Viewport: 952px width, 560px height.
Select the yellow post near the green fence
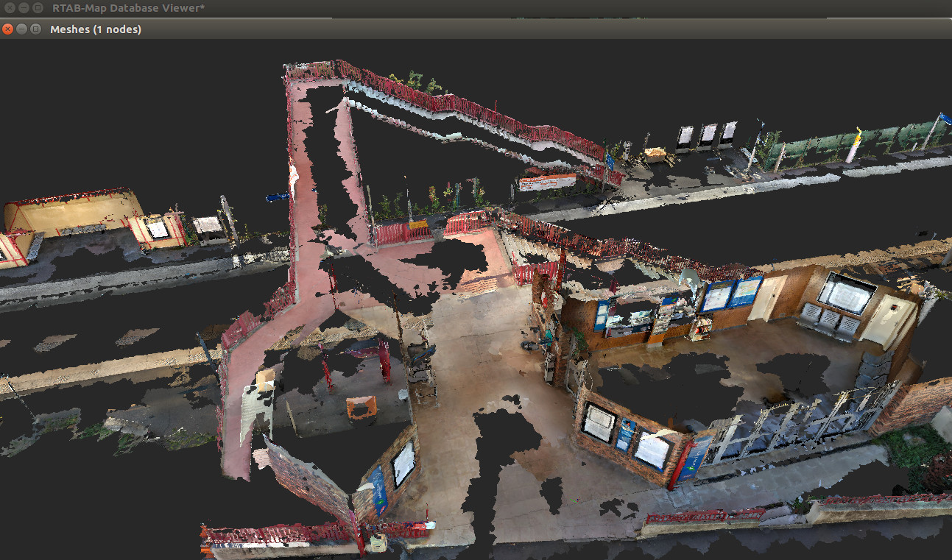pyautogui.click(x=855, y=146)
